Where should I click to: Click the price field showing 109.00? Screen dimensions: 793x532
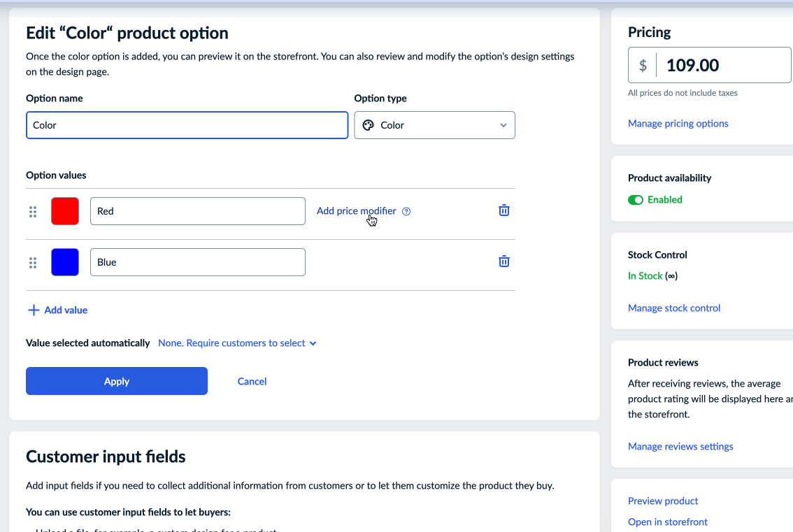tap(724, 66)
